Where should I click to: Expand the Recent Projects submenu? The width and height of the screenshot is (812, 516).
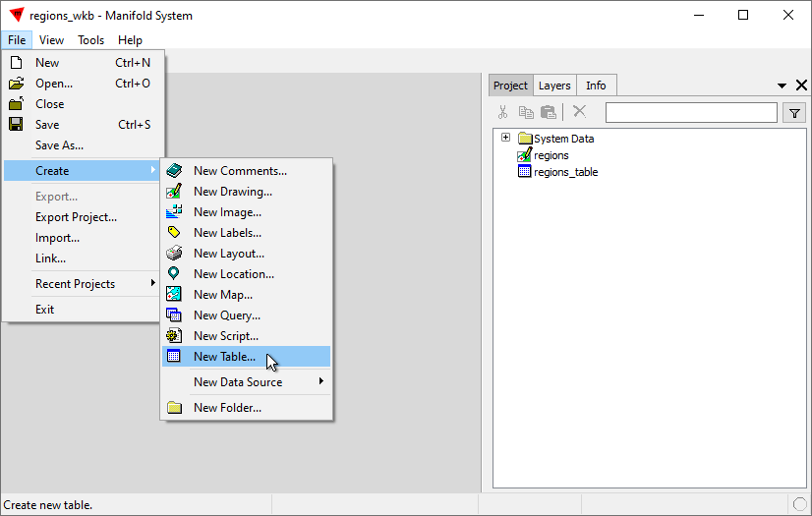coord(84,284)
